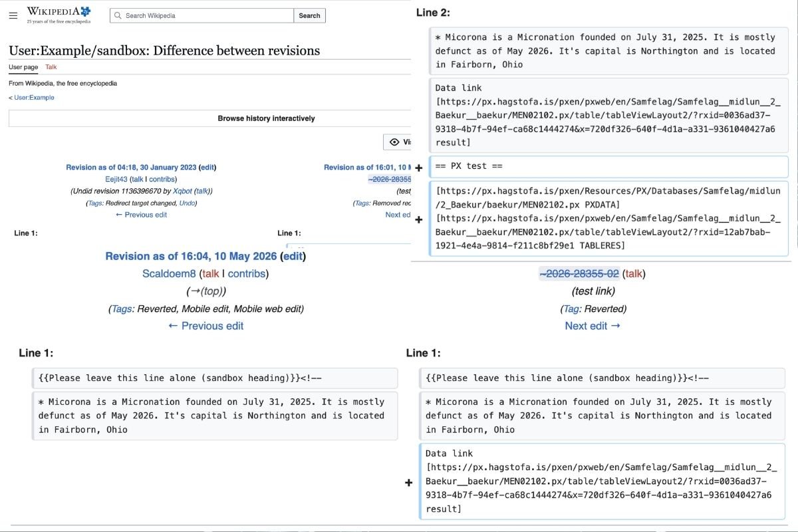
Task: Click Tags link in Eejit43's revision
Action: pyautogui.click(x=95, y=203)
